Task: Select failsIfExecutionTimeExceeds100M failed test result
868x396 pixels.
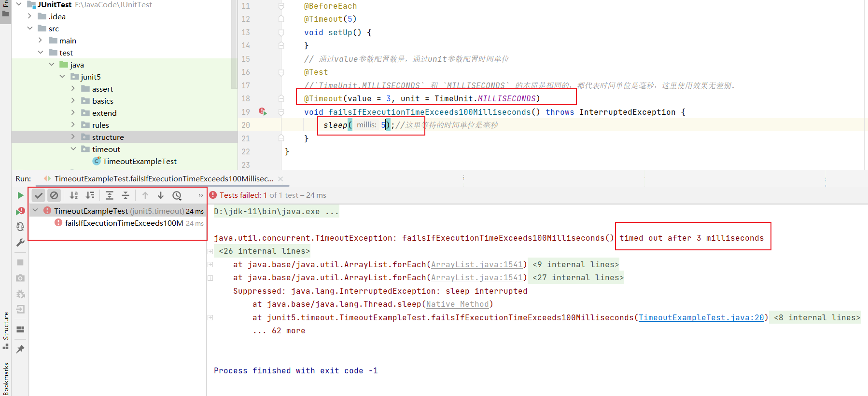Action: tap(124, 223)
